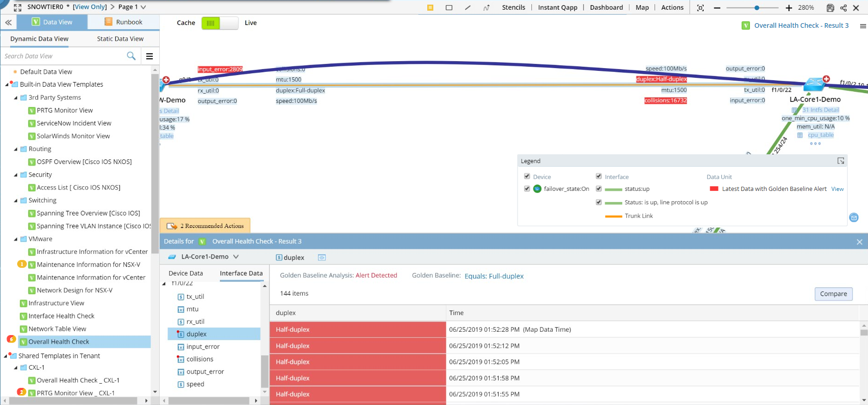Click the share map icon
The height and width of the screenshot is (405, 868).
pos(843,8)
